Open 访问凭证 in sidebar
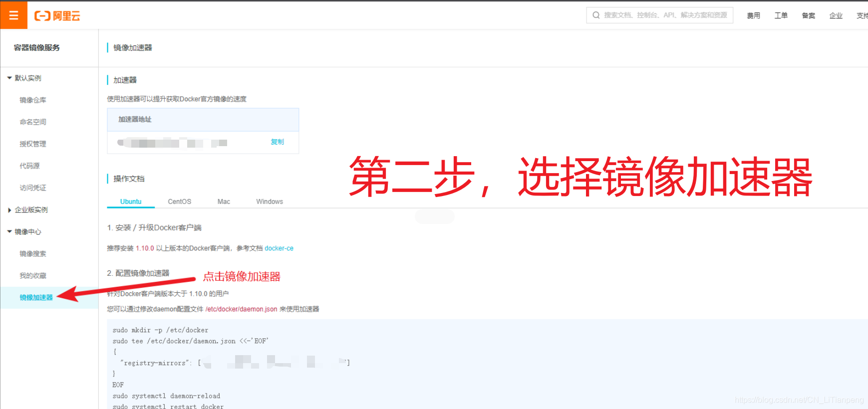The height and width of the screenshot is (409, 868). coord(33,188)
